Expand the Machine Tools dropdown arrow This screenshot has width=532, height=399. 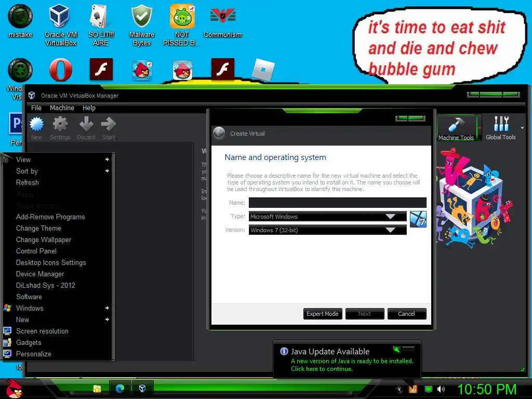pyautogui.click(x=480, y=128)
